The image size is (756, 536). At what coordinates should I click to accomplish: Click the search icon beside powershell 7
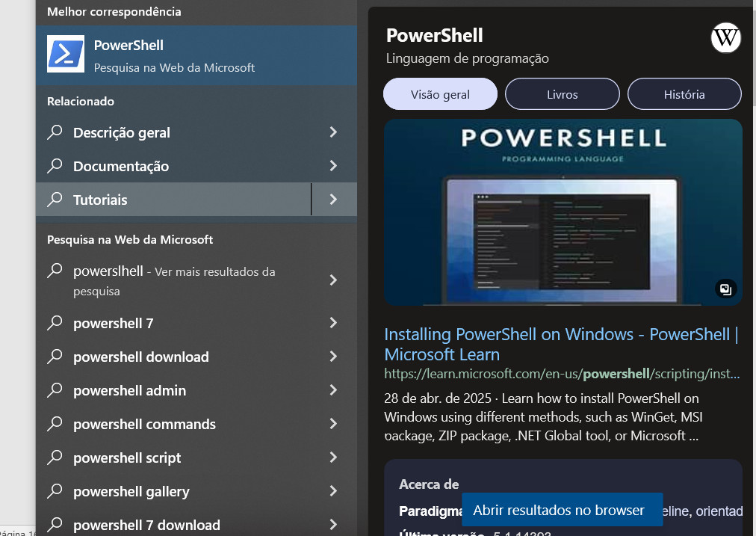pos(55,323)
